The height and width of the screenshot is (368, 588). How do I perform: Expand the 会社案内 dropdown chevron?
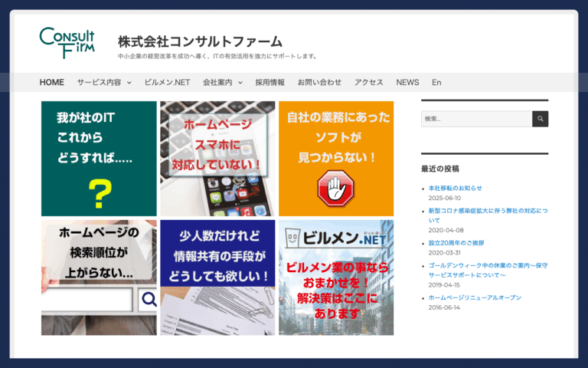point(240,83)
